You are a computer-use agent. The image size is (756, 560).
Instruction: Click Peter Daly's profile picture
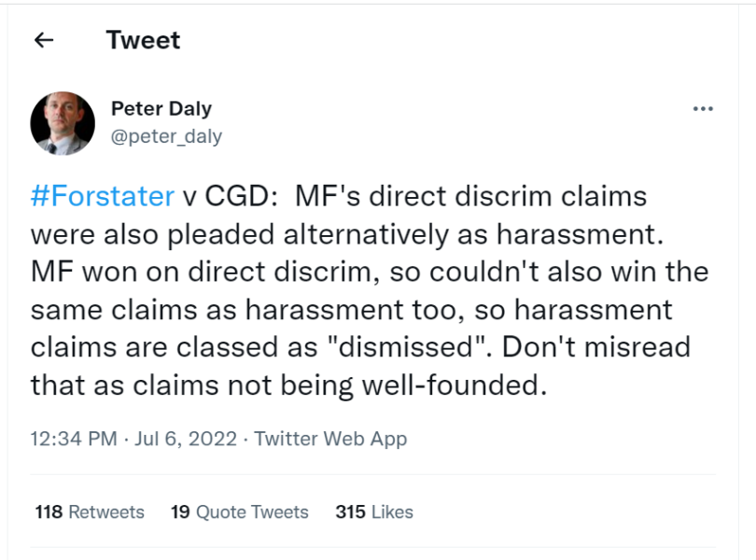click(x=63, y=122)
